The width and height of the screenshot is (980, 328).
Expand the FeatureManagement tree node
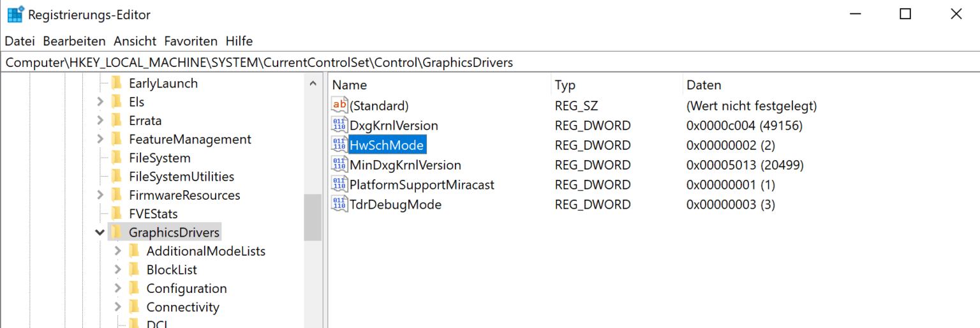100,138
